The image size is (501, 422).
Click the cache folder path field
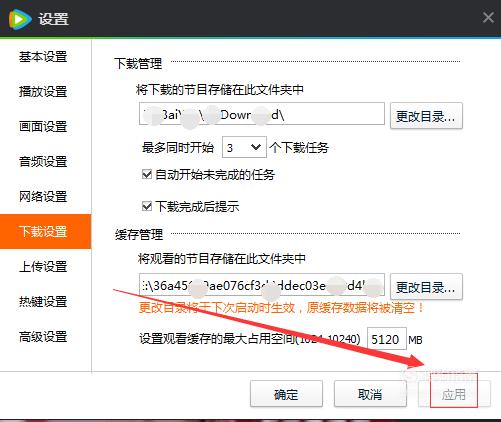coord(262,285)
